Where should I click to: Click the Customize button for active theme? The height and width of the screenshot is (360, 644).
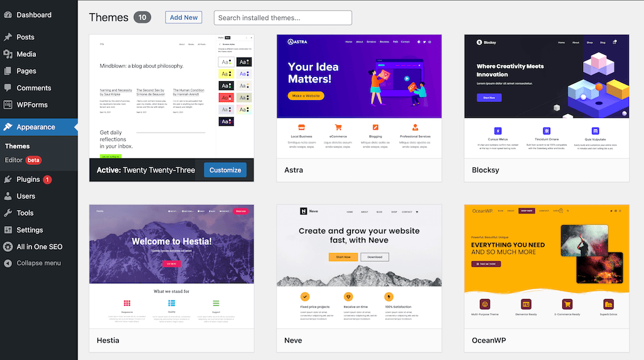tap(225, 170)
